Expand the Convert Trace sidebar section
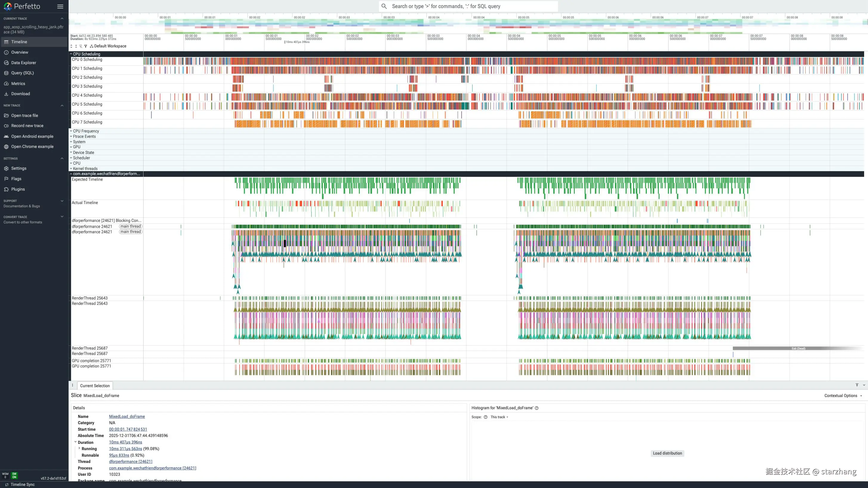This screenshot has width=868, height=488. pos(62,217)
